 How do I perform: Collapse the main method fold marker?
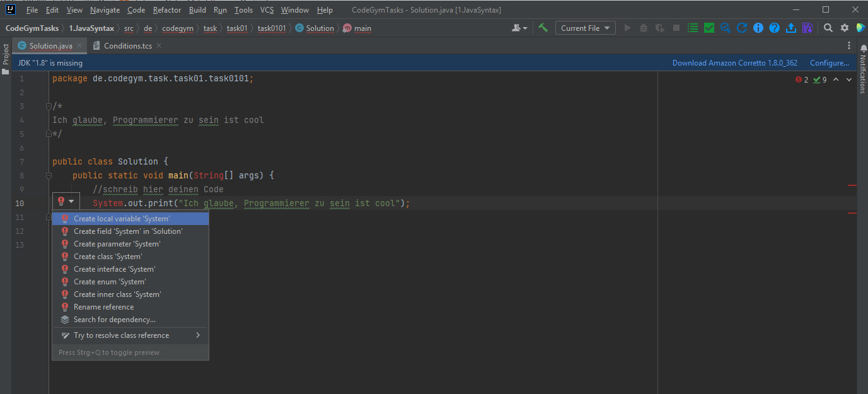pyautogui.click(x=49, y=175)
